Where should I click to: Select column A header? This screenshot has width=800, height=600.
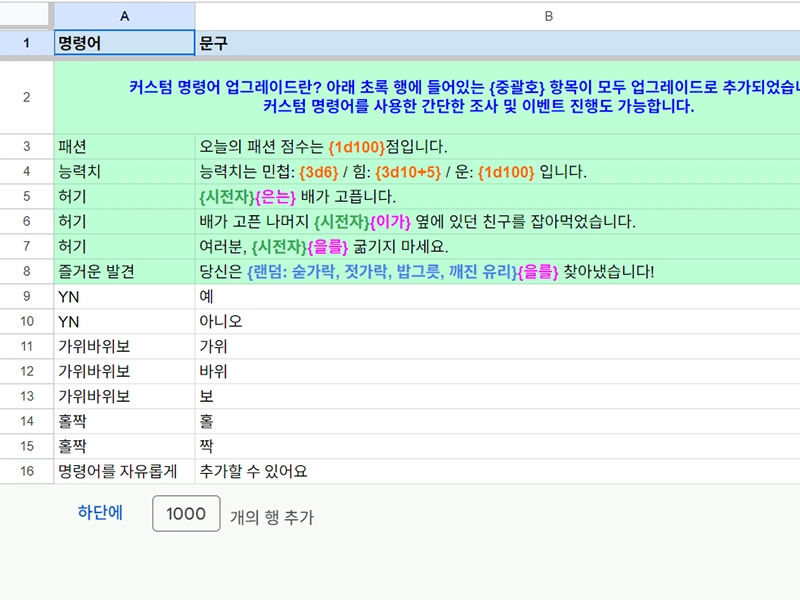(x=124, y=16)
